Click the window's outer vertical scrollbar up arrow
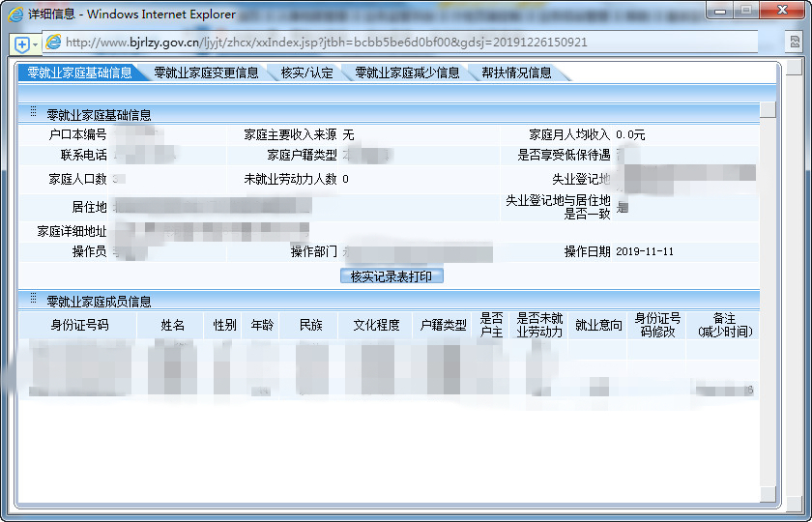Screen dimensions: 812x522 click(793, 69)
